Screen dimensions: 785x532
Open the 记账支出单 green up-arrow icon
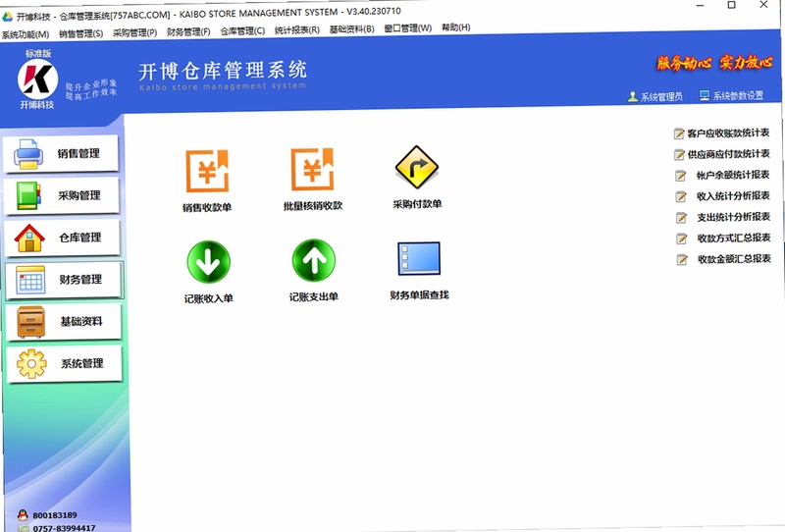314,260
